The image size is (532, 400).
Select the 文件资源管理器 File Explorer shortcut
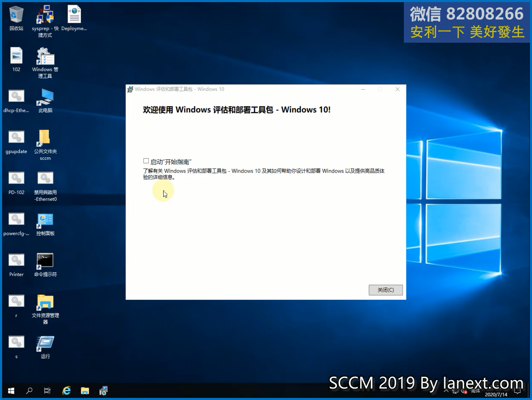point(45,309)
